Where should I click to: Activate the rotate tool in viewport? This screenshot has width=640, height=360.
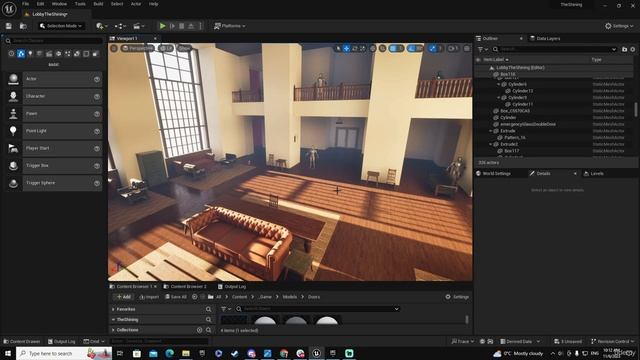pos(354,48)
